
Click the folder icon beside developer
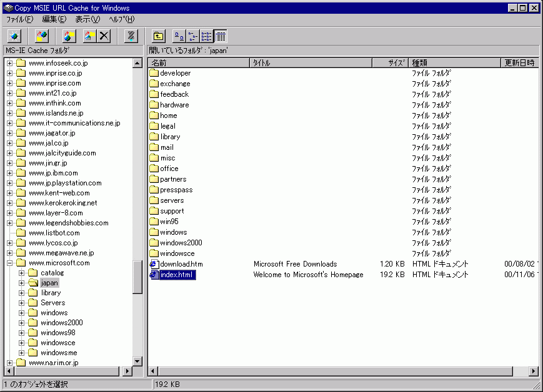154,73
